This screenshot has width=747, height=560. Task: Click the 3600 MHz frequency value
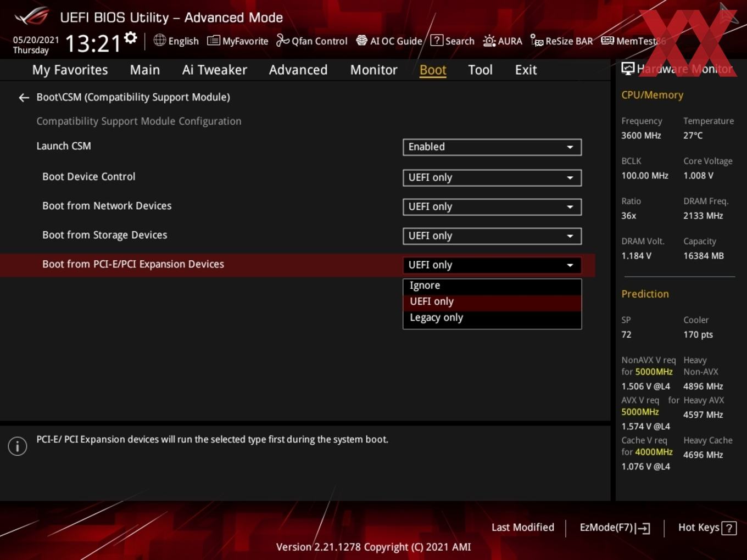[x=641, y=136]
